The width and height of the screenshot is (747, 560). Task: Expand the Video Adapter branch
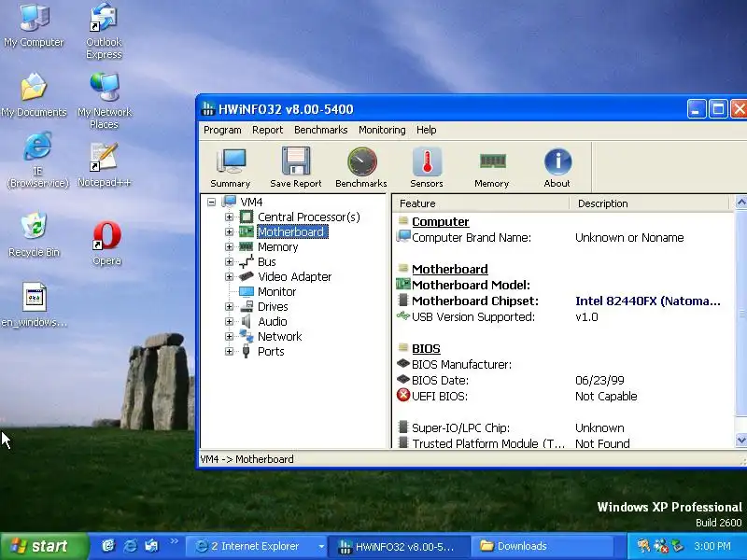[x=229, y=276]
